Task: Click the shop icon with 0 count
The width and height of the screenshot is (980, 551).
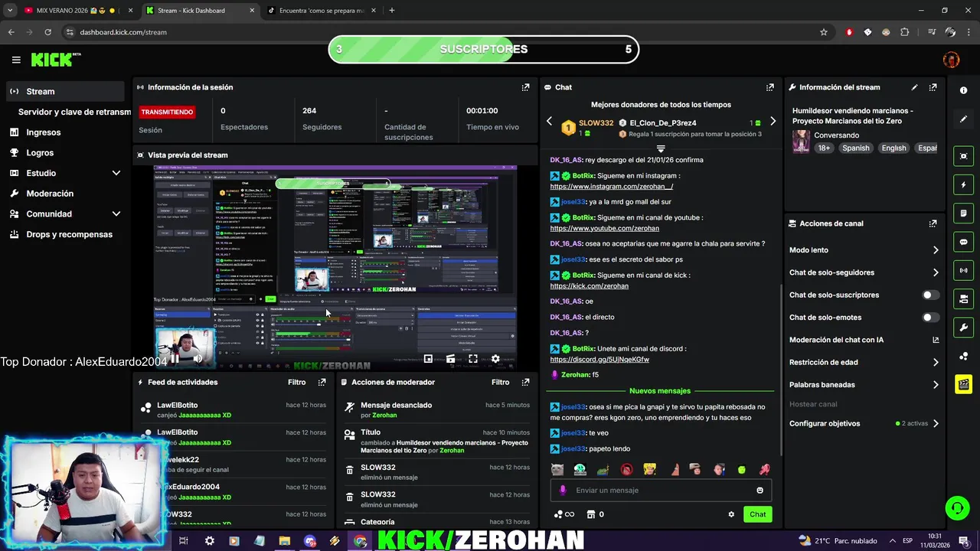Action: pyautogui.click(x=595, y=514)
